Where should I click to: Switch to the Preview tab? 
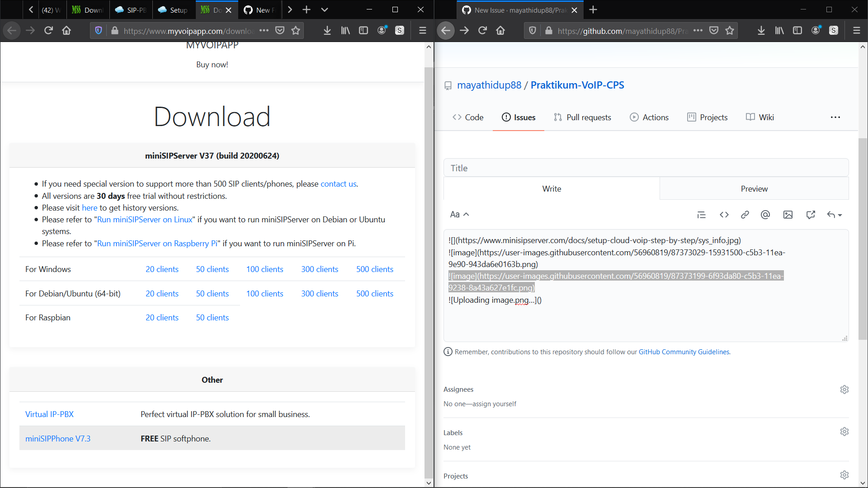point(754,188)
